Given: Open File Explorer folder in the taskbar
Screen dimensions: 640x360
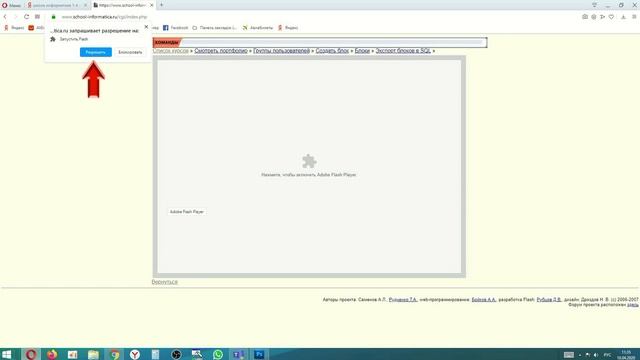Looking at the screenshot, I should tap(93, 354).
